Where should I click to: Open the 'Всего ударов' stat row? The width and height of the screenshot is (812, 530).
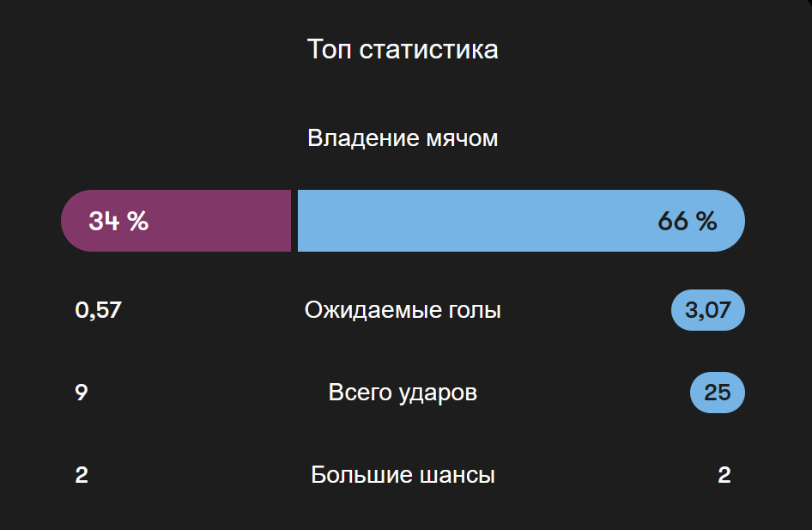click(x=403, y=393)
